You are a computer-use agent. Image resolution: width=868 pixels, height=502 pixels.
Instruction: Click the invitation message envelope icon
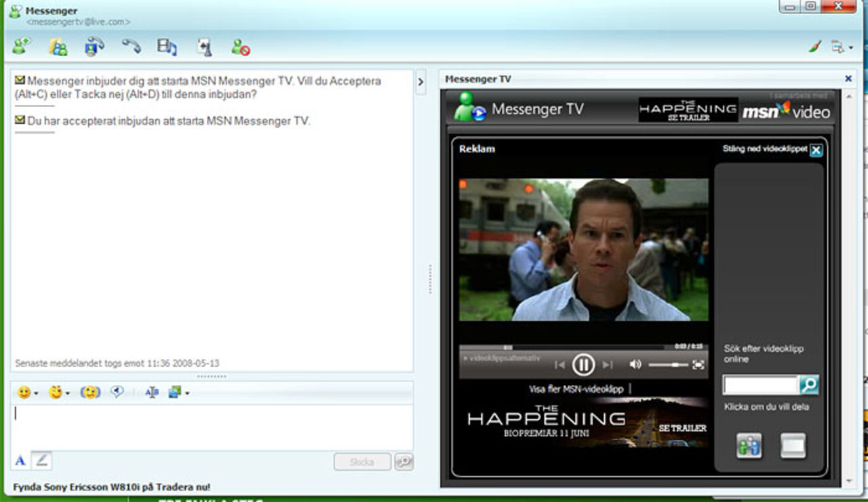tap(20, 79)
